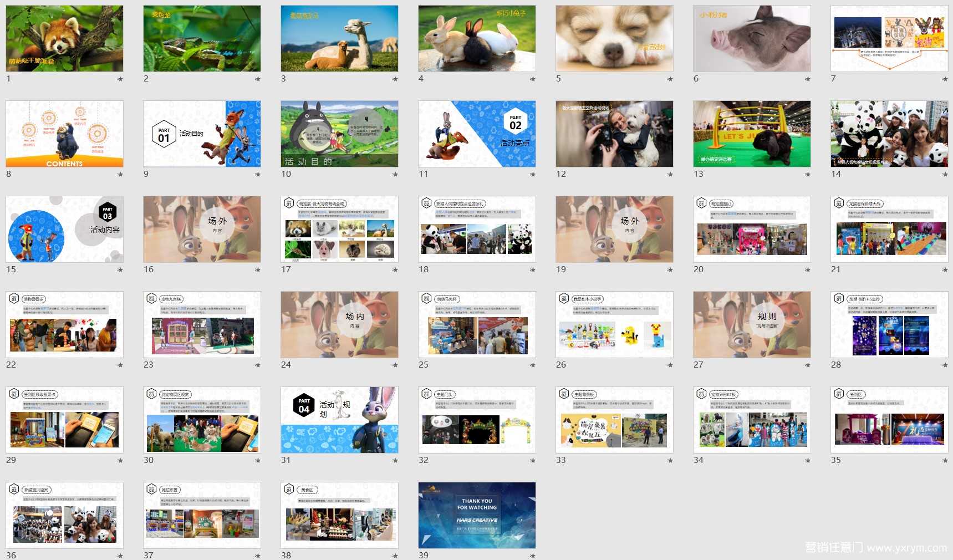Screen dimensions: 953x560
Task: Click the animation star icon under slide 4
Action: coord(533,79)
